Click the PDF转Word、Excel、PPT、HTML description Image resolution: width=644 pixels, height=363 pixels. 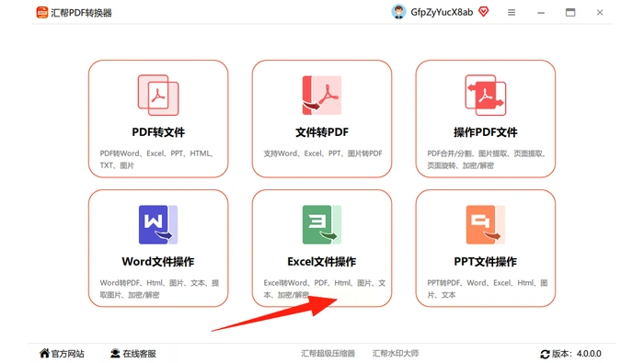pos(156,159)
